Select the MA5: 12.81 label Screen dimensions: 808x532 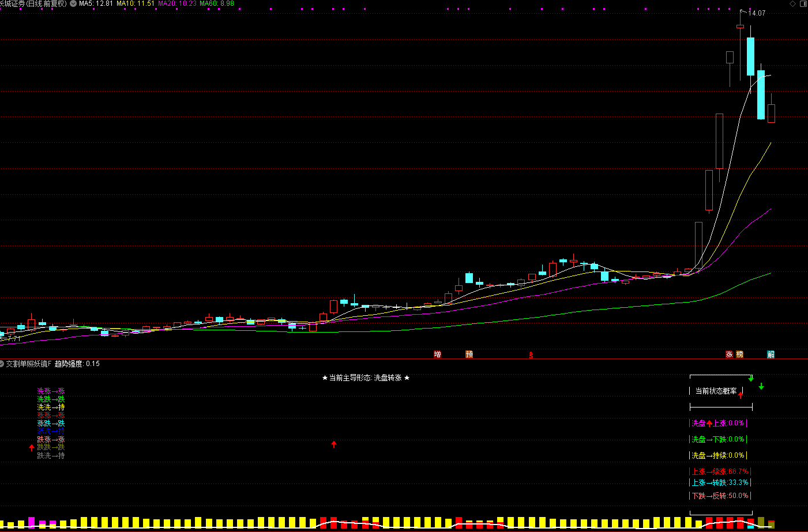coord(96,3)
